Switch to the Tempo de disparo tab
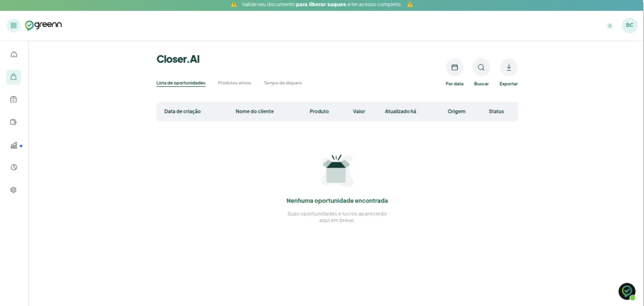The height and width of the screenshot is (306, 644). click(283, 83)
